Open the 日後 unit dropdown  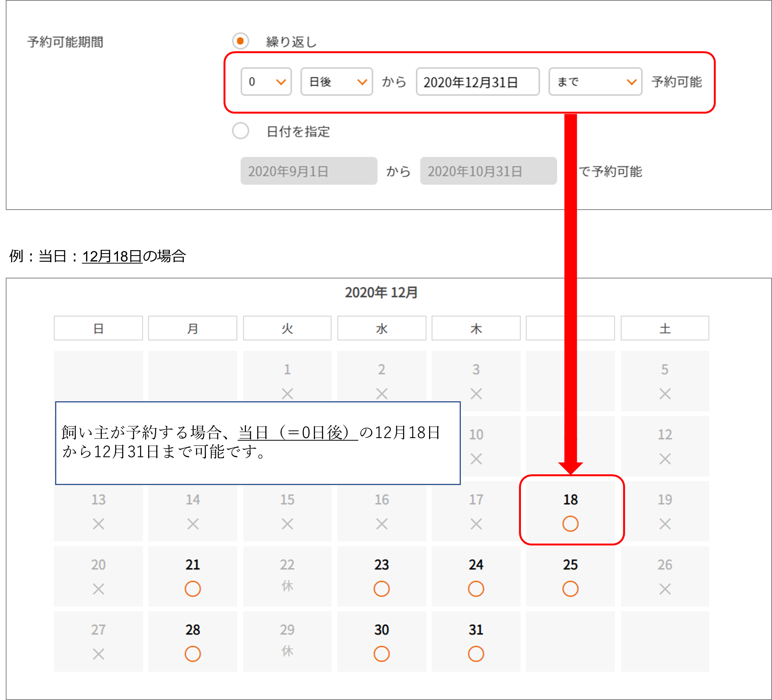tap(336, 81)
